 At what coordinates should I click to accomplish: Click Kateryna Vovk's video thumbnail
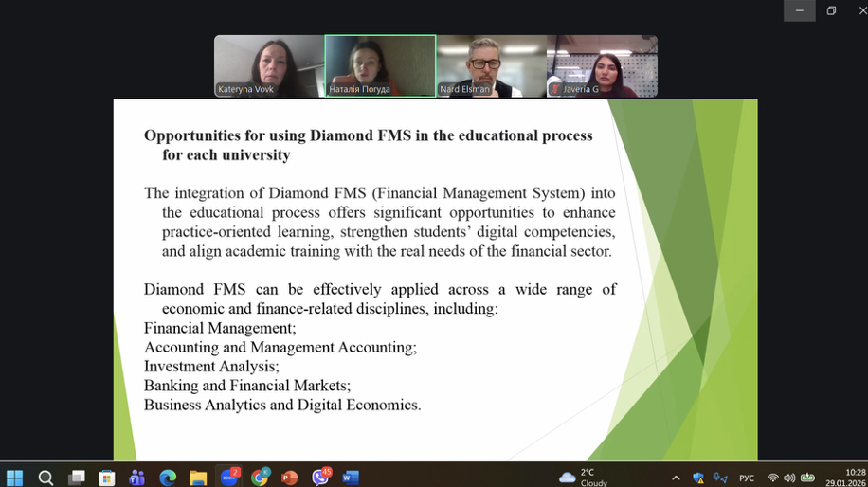point(269,65)
